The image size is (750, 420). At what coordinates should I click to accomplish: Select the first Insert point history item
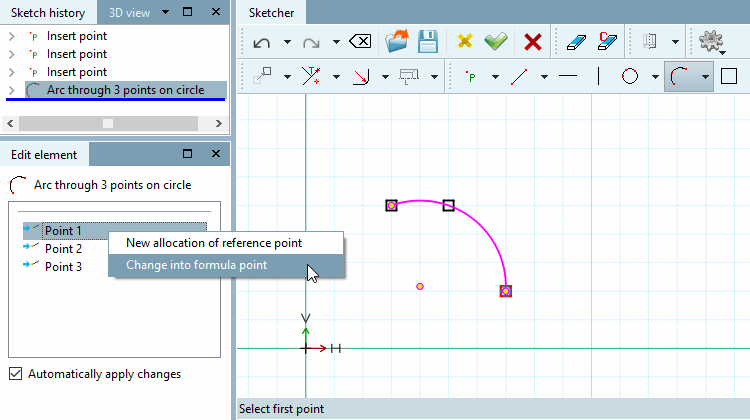(x=77, y=36)
